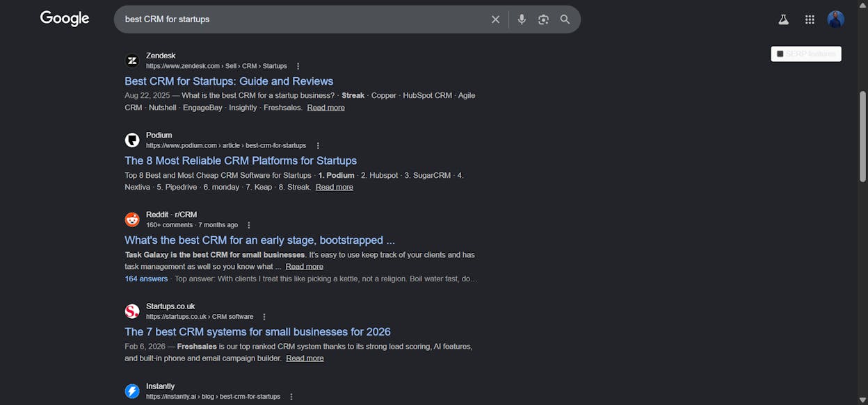Screen dimensions: 868x405
Task: Clear the search box with the X icon
Action: click(495, 19)
